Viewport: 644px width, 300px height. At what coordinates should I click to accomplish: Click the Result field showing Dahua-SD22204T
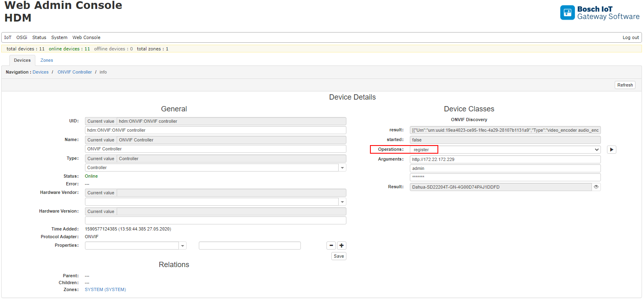click(x=501, y=187)
